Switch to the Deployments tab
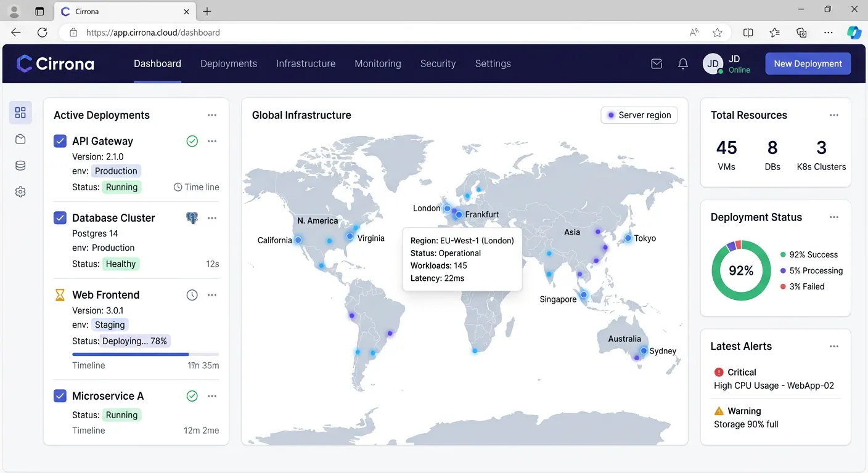The height and width of the screenshot is (473, 868). [229, 63]
